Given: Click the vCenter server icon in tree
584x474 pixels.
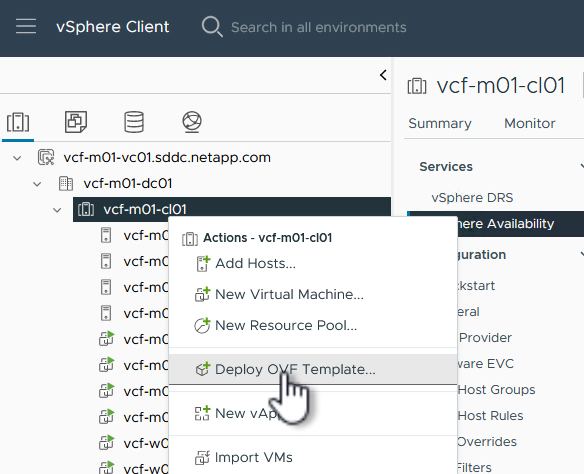Looking at the screenshot, I should point(46,157).
